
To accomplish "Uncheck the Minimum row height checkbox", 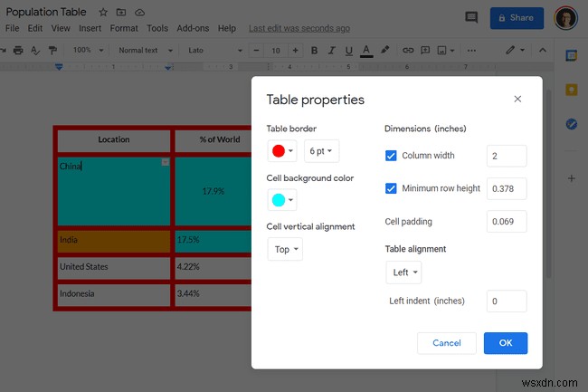I will point(391,188).
